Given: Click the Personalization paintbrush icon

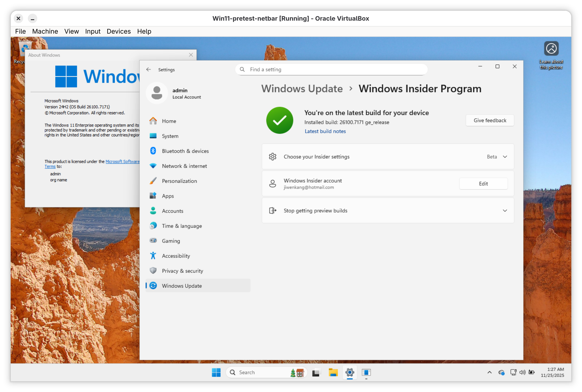Looking at the screenshot, I should pos(153,181).
